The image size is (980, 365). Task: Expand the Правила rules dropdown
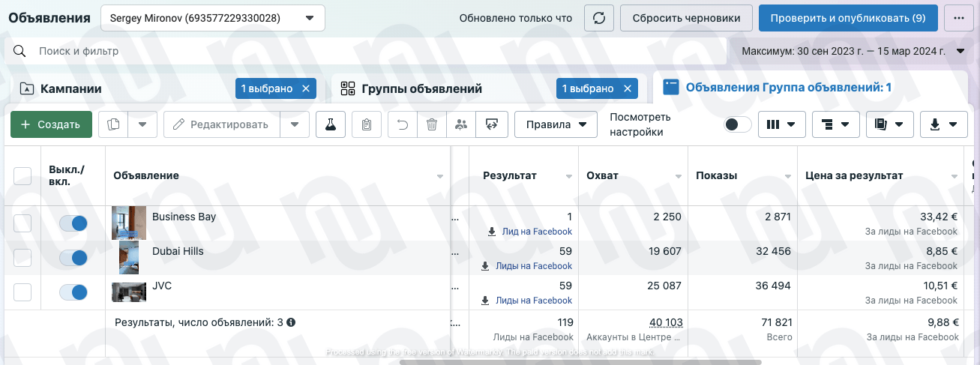pyautogui.click(x=556, y=124)
